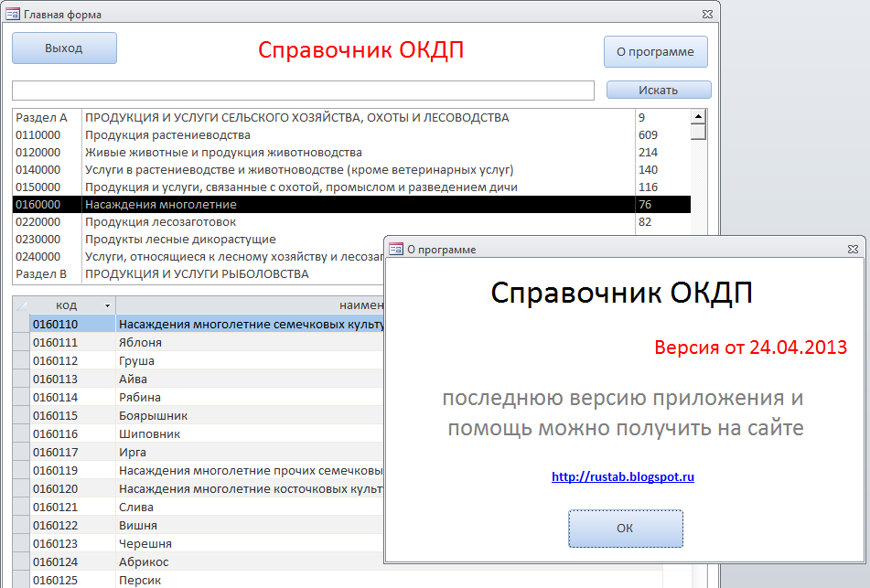Viewport: 870px width, 588px height.
Task: Select row 0150000 about охота and дичь
Action: [351, 187]
